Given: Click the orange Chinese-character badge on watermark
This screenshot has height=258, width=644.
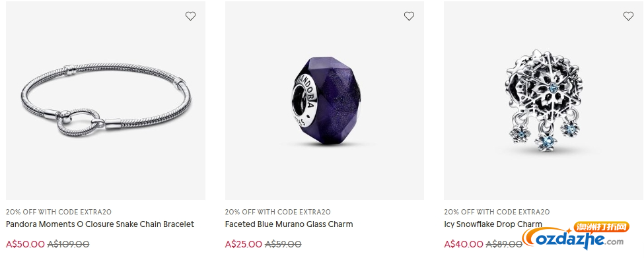Looking at the screenshot, I should tap(601, 227).
